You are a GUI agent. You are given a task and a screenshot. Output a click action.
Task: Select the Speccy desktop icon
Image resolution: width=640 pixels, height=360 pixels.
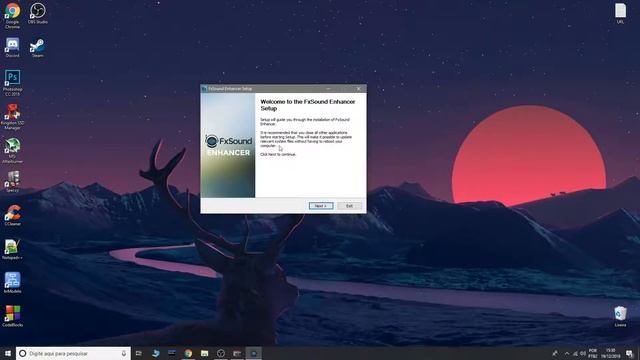point(12,181)
